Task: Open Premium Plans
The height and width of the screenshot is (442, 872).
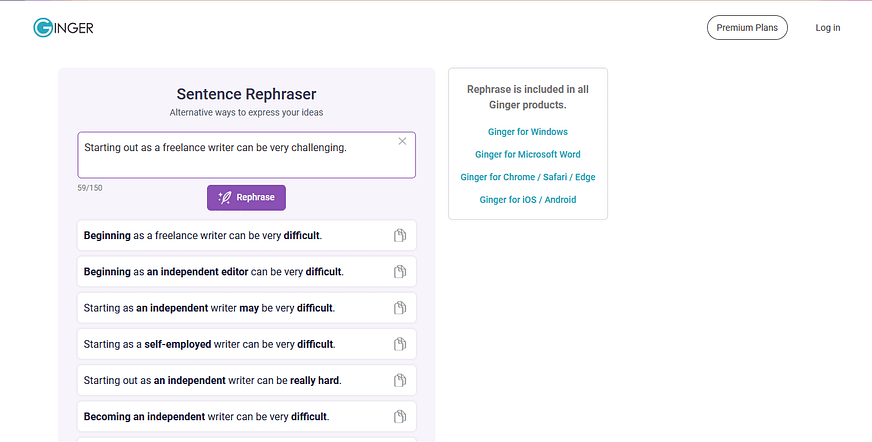Action: [747, 28]
